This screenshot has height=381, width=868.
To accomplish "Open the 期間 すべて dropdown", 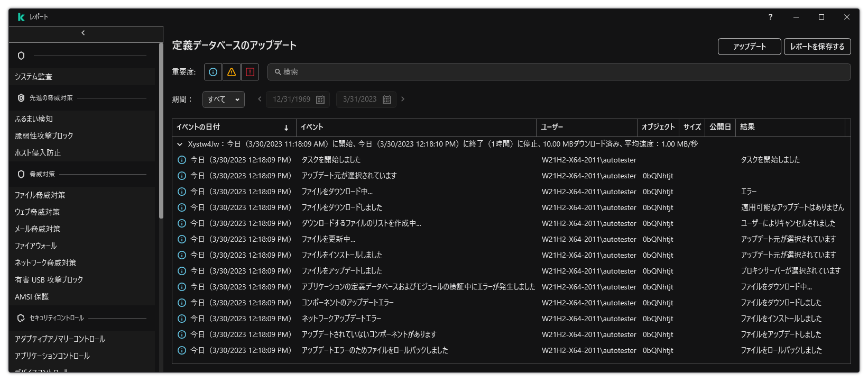I will [x=224, y=99].
